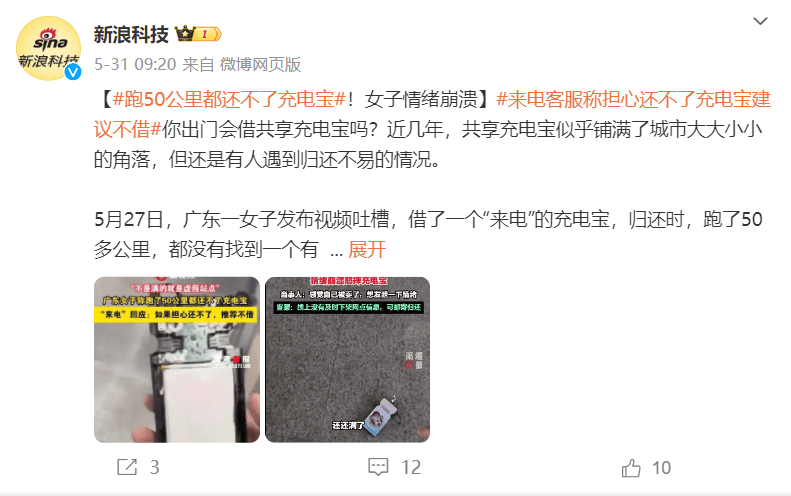Click the comment count 12
The image size is (791, 496).
[x=411, y=468]
